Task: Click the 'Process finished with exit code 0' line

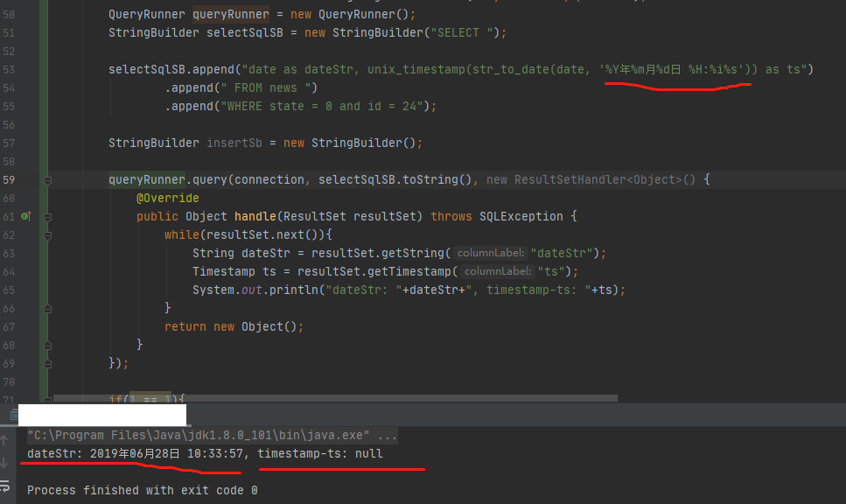Action: click(143, 490)
